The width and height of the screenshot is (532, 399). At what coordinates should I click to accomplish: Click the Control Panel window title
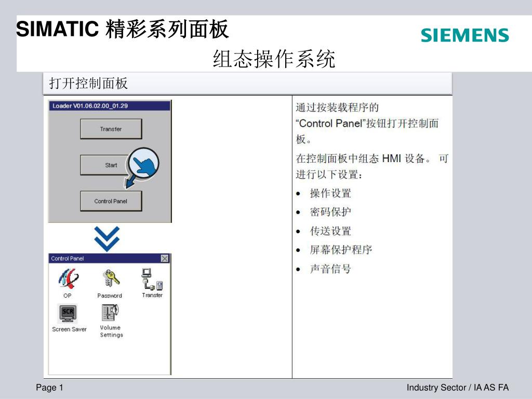[x=67, y=259]
